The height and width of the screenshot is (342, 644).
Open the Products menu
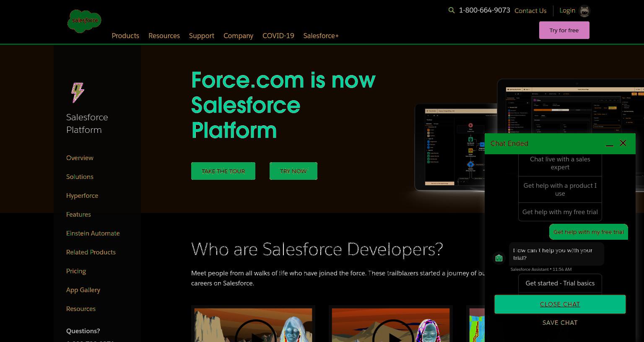pyautogui.click(x=125, y=36)
